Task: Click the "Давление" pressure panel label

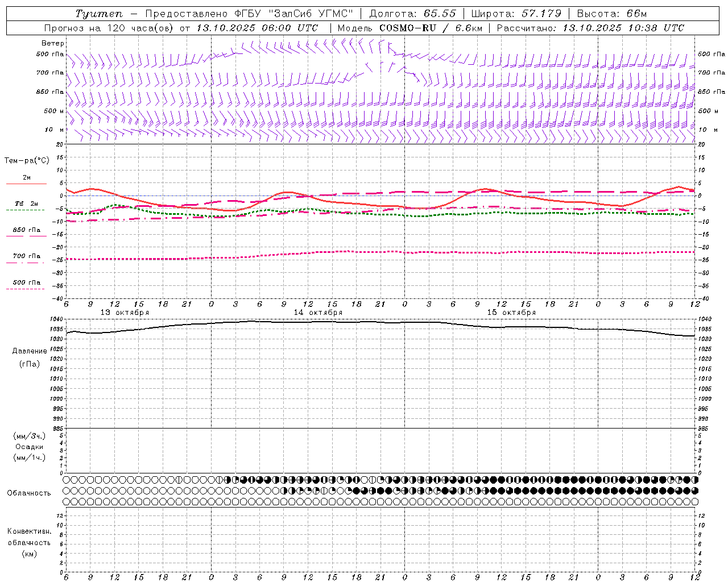Action: click(x=30, y=351)
